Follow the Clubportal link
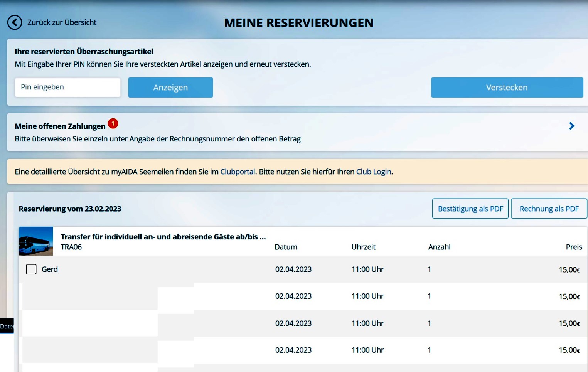The height and width of the screenshot is (372, 588). point(238,172)
